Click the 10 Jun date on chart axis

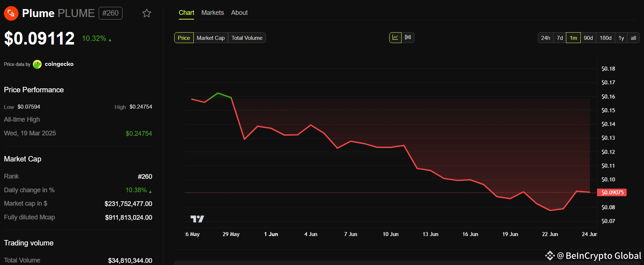click(x=391, y=234)
